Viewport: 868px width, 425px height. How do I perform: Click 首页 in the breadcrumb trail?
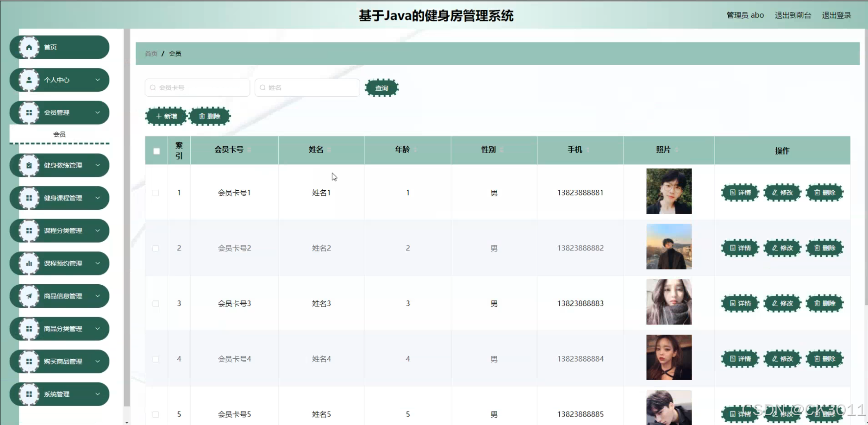pyautogui.click(x=150, y=53)
